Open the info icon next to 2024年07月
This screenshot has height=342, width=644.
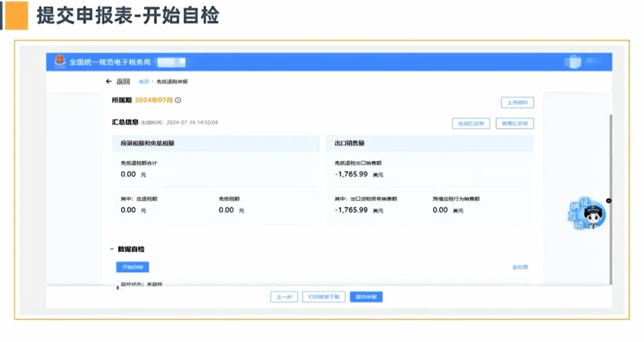click(x=177, y=100)
